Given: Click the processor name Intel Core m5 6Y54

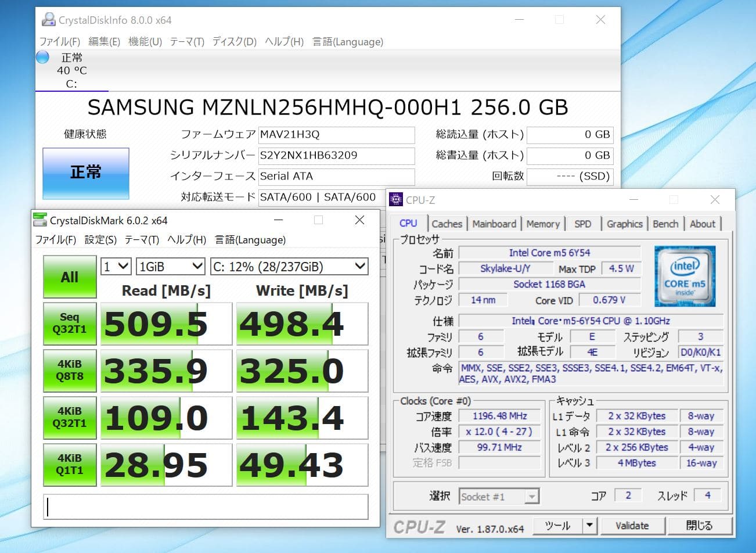Looking at the screenshot, I should tap(549, 253).
